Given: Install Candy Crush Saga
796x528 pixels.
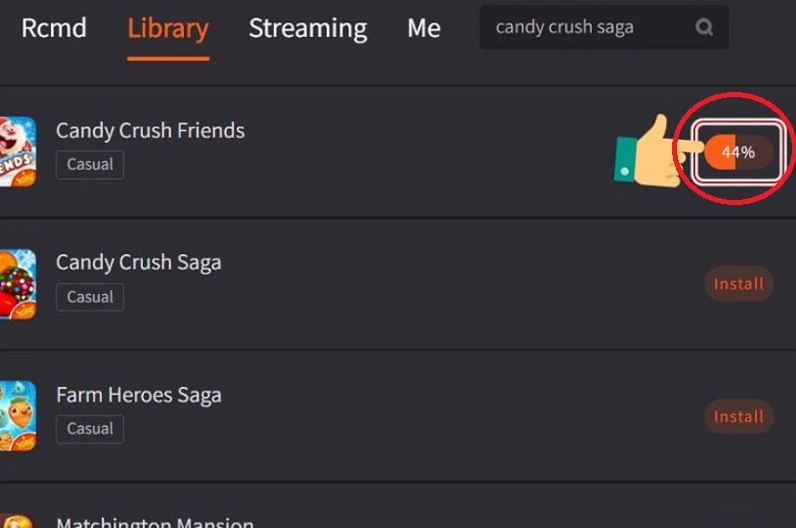Looking at the screenshot, I should pos(739,284).
